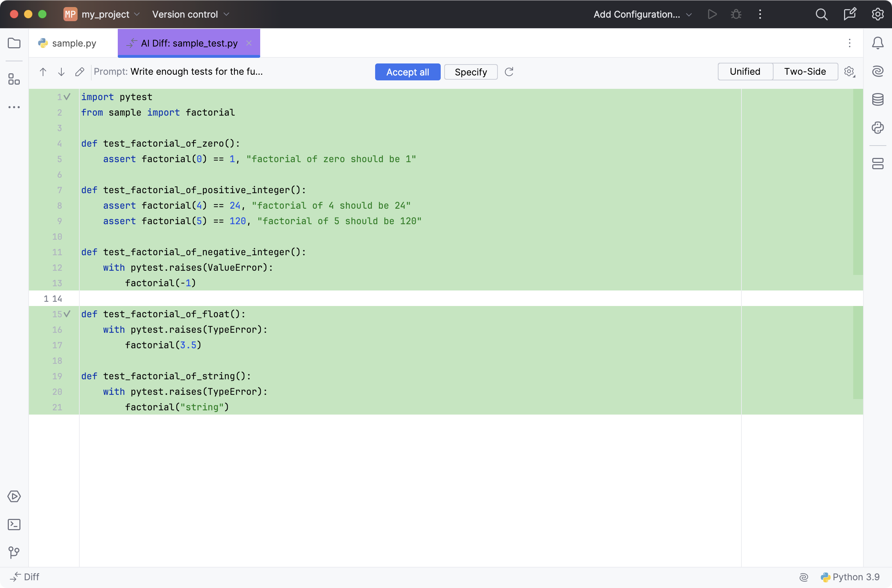Select the AI Diff: sample_test.py tab
This screenshot has width=892, height=588.
point(189,43)
